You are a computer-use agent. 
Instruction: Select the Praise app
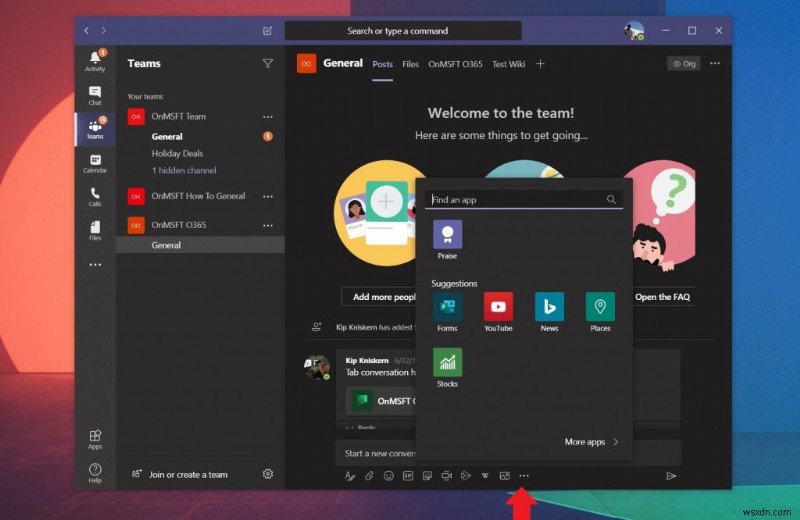[x=447, y=239]
